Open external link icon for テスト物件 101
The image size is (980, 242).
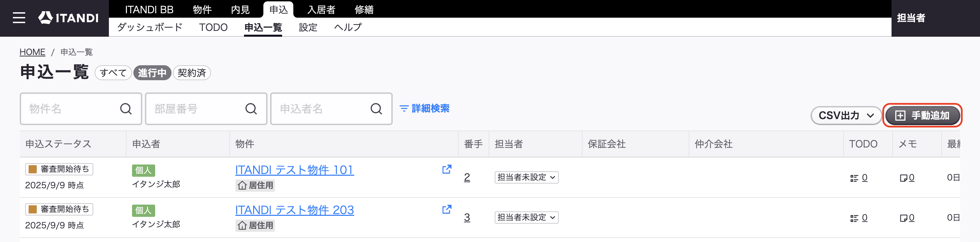coord(447,170)
